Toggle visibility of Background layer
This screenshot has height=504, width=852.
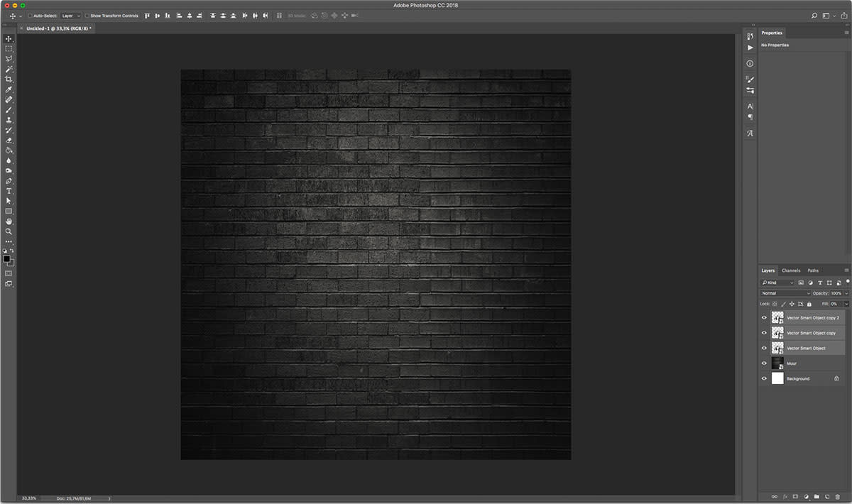tap(764, 378)
